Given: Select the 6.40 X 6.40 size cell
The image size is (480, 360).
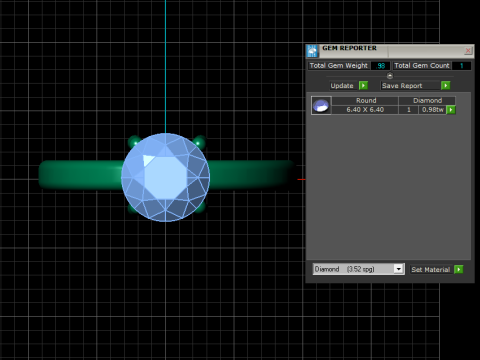Looking at the screenshot, I should pyautogui.click(x=365, y=110).
